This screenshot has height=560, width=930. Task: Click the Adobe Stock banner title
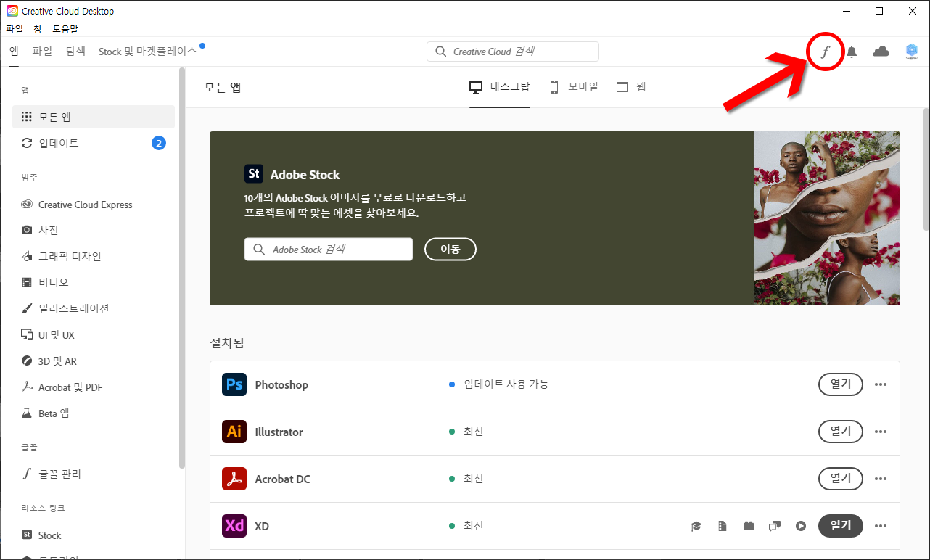(x=305, y=175)
